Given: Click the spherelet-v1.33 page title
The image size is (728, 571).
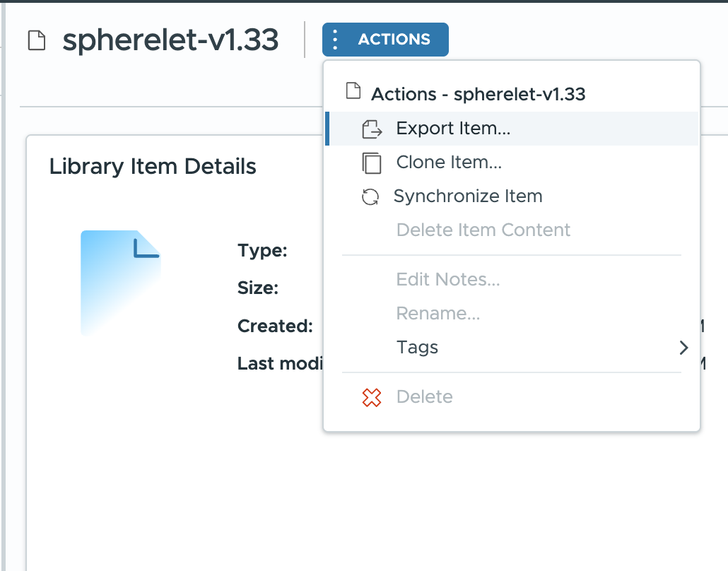Looking at the screenshot, I should coord(170,40).
